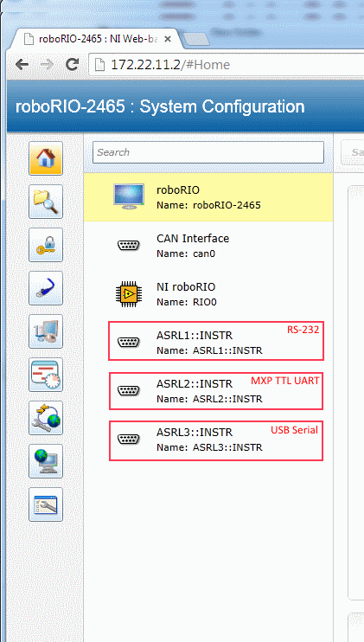
Task: Click the ASRL3::INSTR serial port icon
Action: [x=129, y=440]
